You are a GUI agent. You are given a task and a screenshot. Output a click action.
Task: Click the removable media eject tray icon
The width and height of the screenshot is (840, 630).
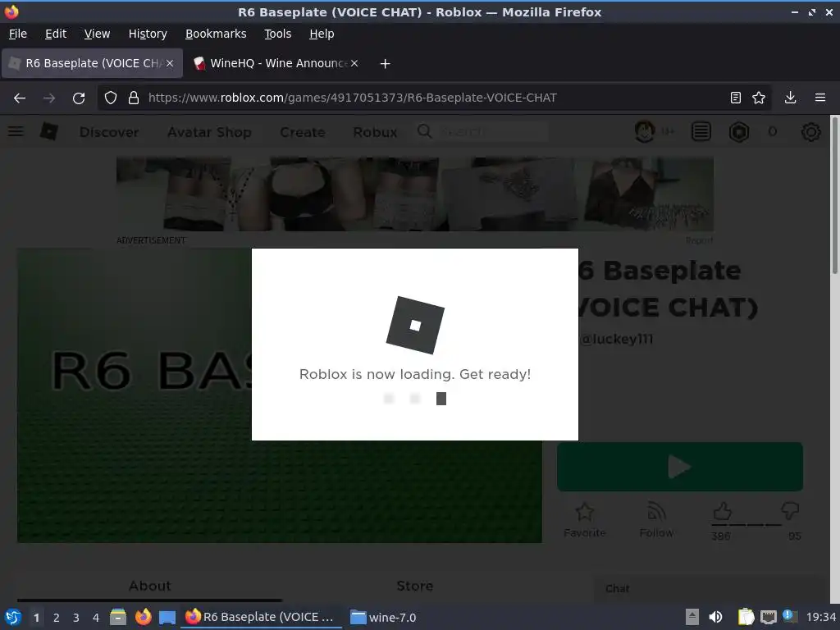pos(692,617)
